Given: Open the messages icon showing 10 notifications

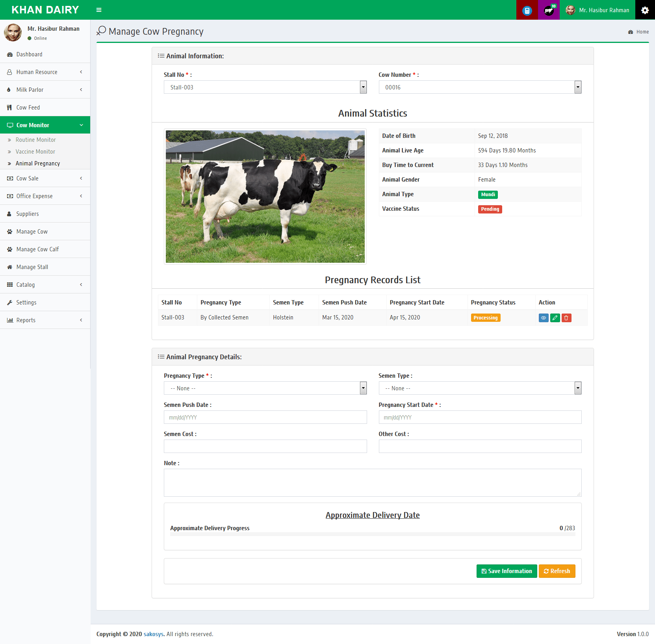Looking at the screenshot, I should 548,10.
